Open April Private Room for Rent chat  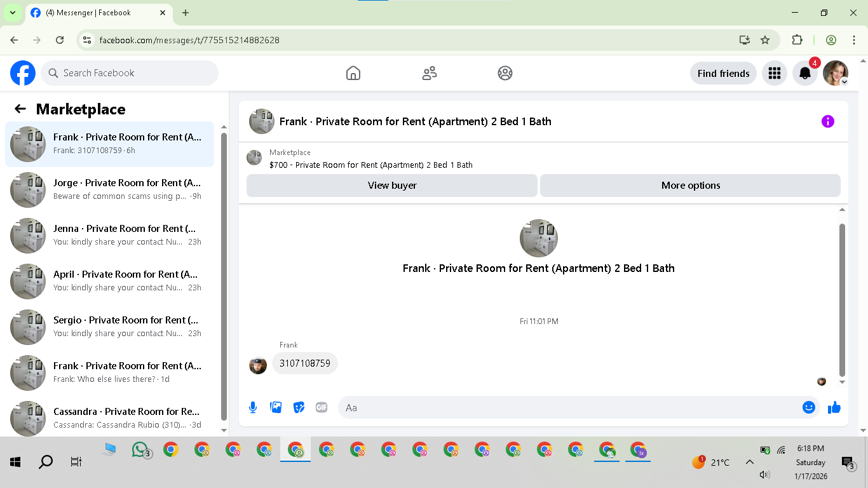pyautogui.click(x=110, y=281)
